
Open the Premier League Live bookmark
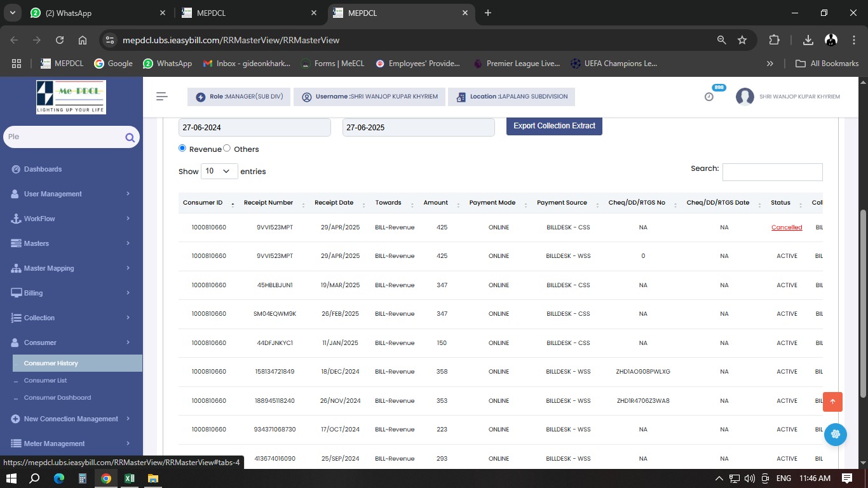[x=517, y=64]
